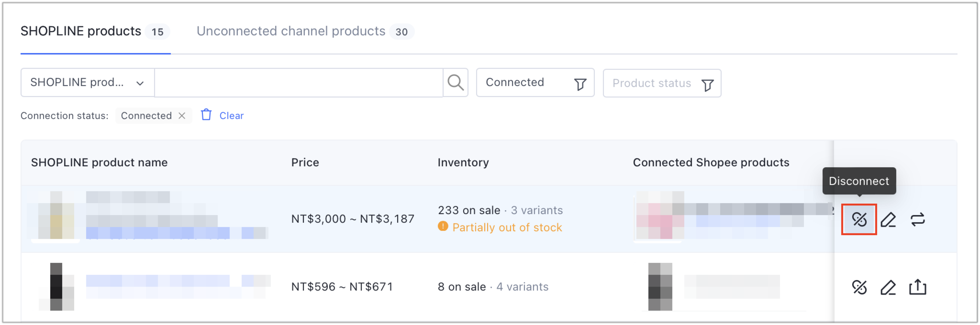Click the count badge 30 on the Unconnected tab
Screen dimensions: 980x325
click(401, 32)
